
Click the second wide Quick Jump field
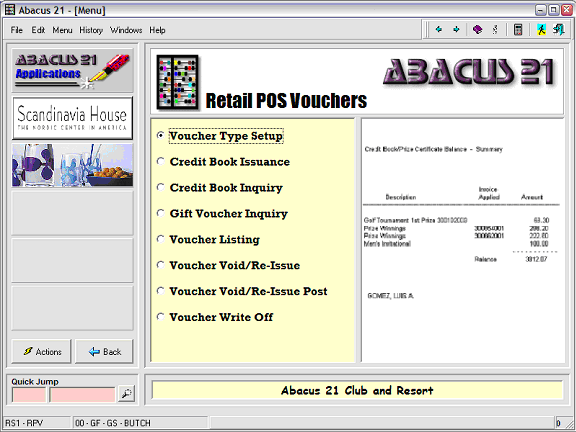[x=83, y=395]
